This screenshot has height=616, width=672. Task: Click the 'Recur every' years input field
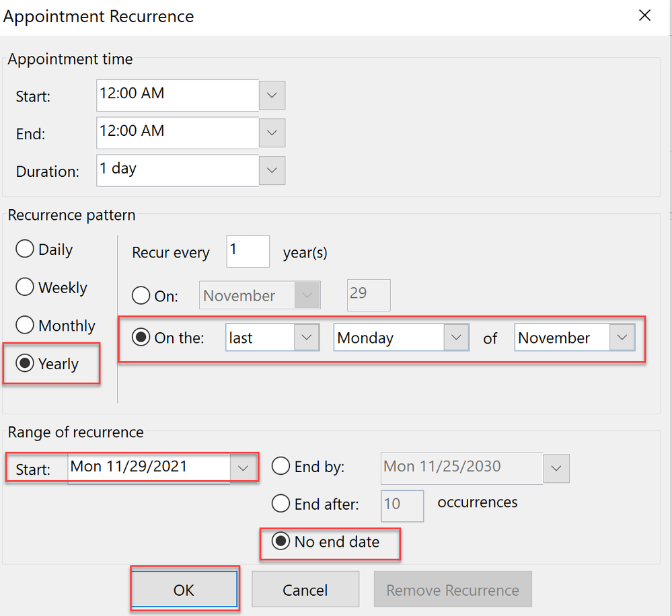click(248, 252)
